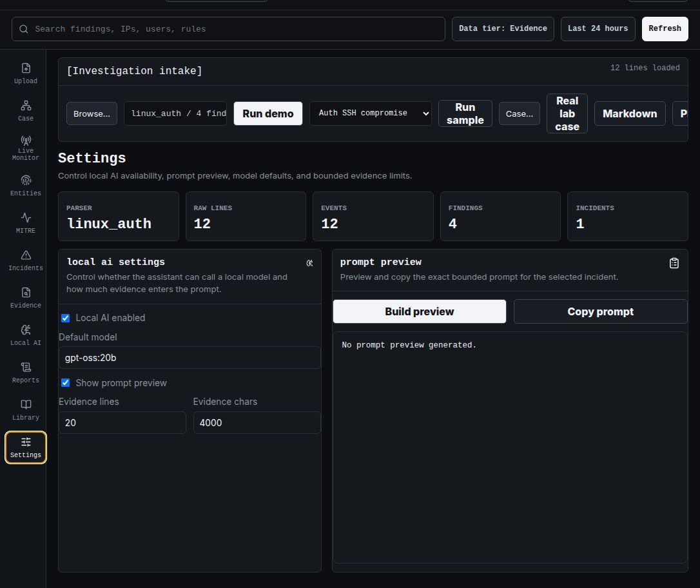Click the [Investigation intake] heading
This screenshot has height=588, width=700.
click(x=134, y=71)
